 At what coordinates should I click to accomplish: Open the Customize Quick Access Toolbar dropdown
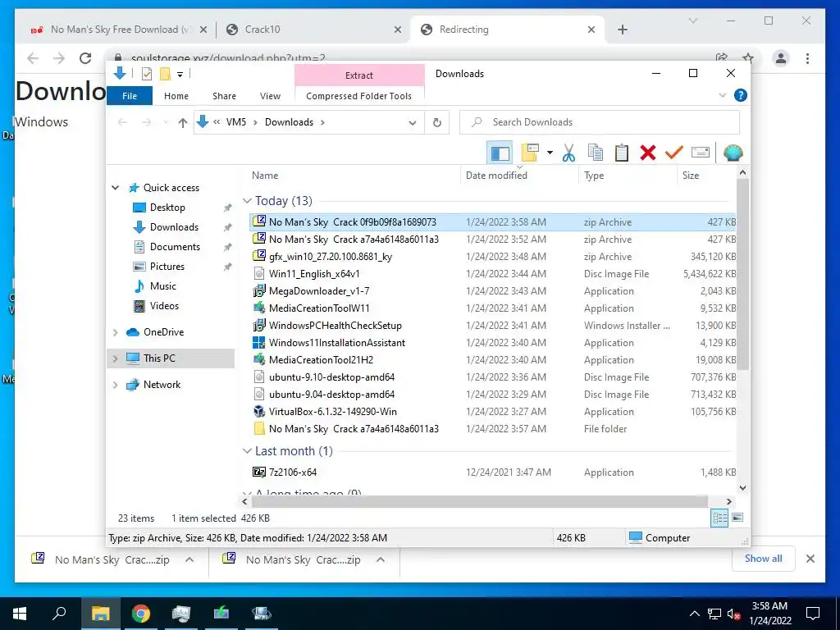[180, 75]
